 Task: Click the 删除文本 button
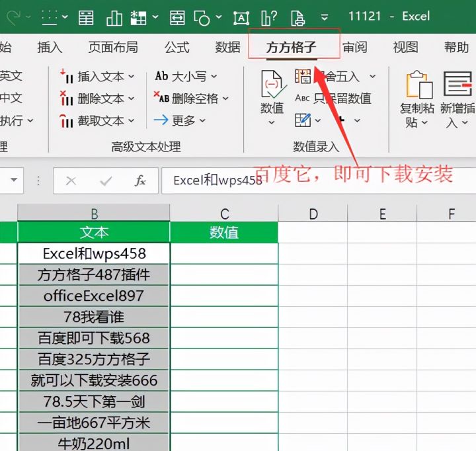coord(97,99)
